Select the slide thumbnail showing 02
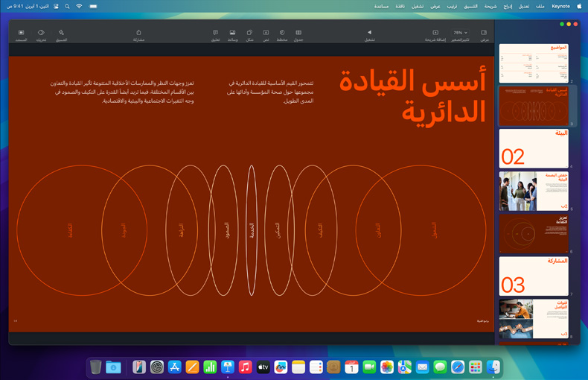Image resolution: width=588 pixels, height=380 pixels. 533,148
